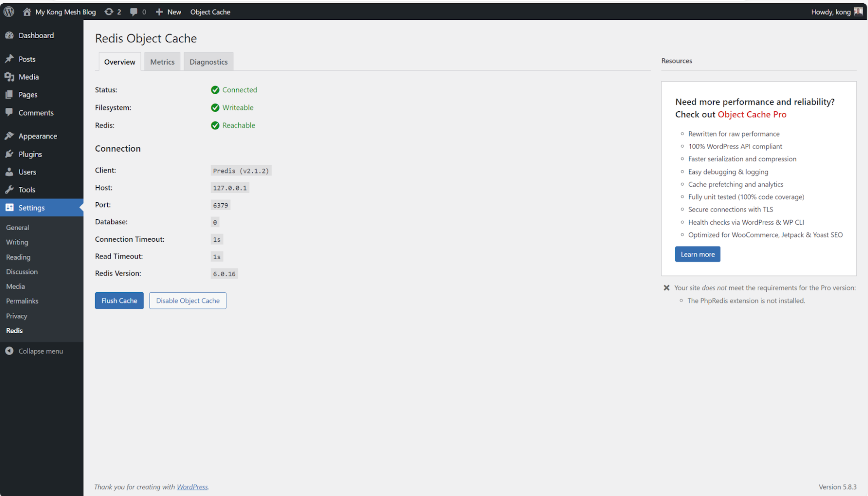Click the user avatar next to Howdy

click(x=858, y=12)
